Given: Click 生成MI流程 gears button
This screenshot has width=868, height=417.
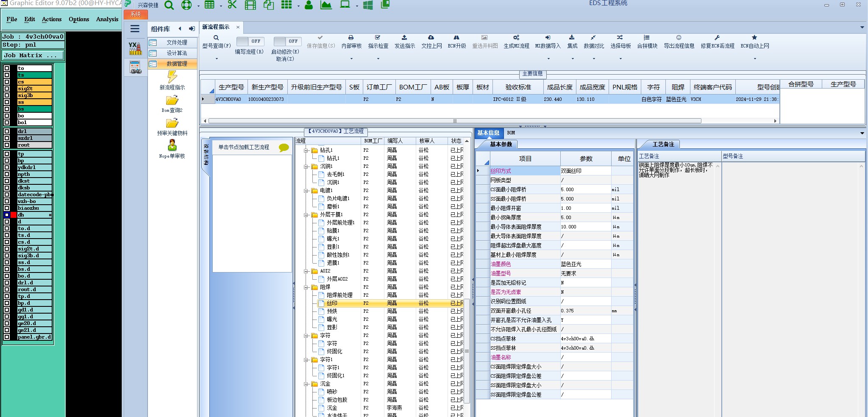Looking at the screenshot, I should 516,42.
